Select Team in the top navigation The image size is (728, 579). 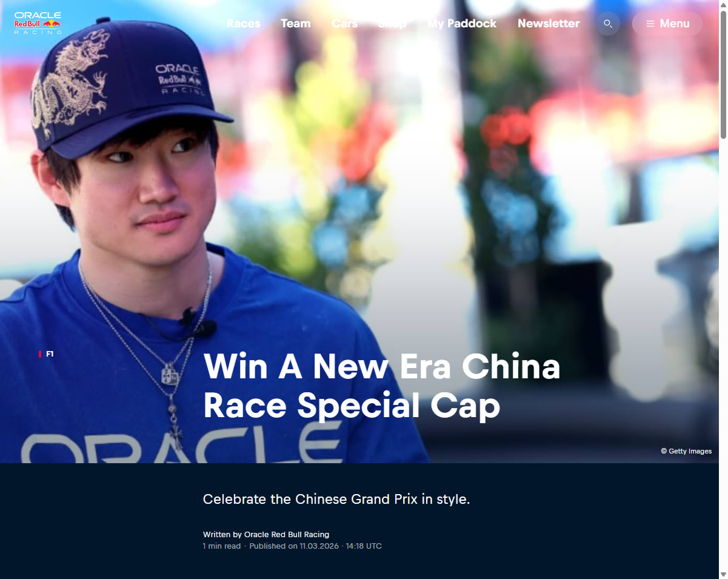tap(296, 24)
